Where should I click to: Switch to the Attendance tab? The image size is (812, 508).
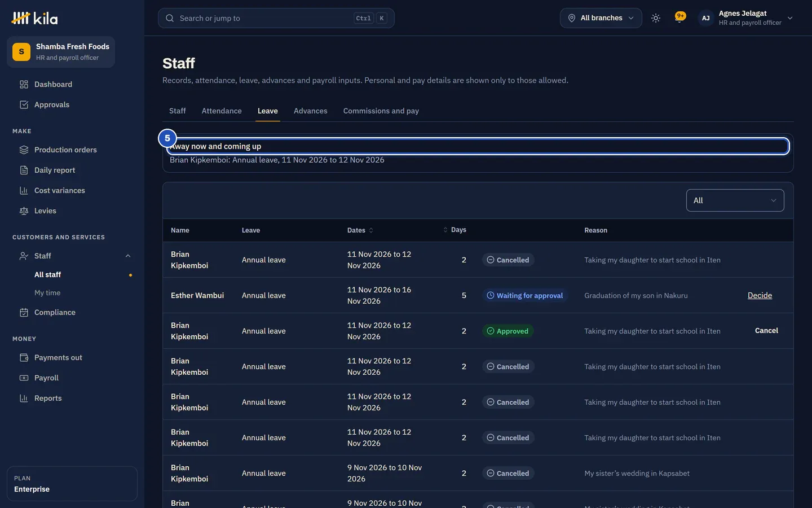coord(222,111)
